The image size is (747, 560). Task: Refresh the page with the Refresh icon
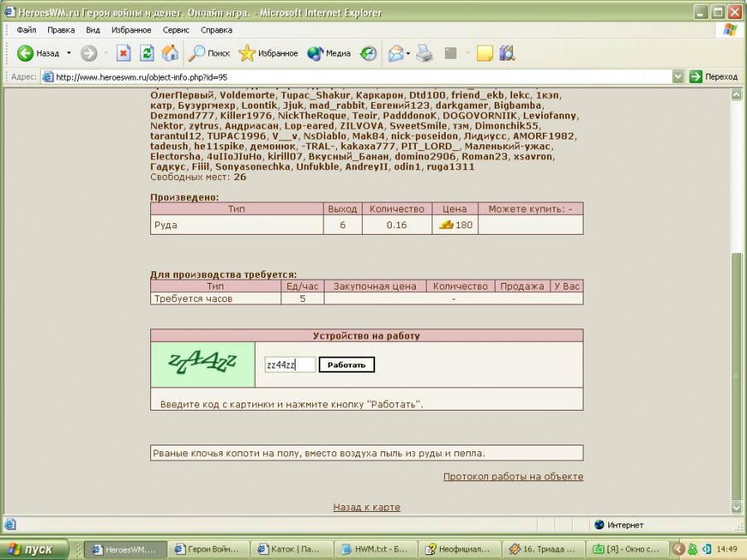(x=147, y=53)
